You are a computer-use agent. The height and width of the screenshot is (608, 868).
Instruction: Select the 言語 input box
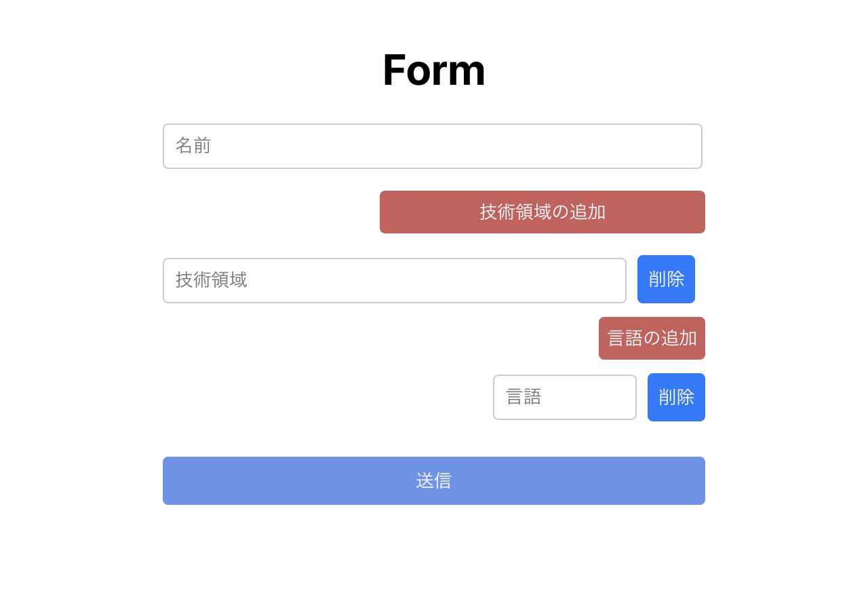(564, 397)
